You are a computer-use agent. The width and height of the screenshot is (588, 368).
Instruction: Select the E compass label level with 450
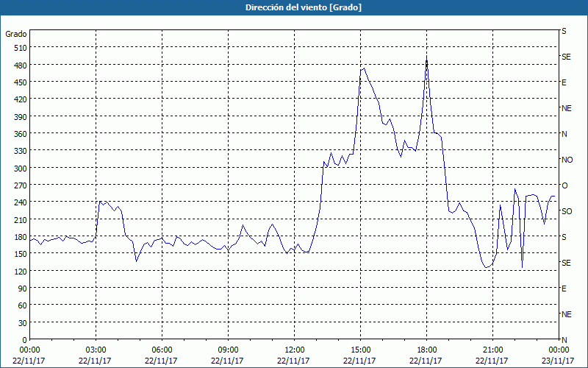[x=564, y=82]
